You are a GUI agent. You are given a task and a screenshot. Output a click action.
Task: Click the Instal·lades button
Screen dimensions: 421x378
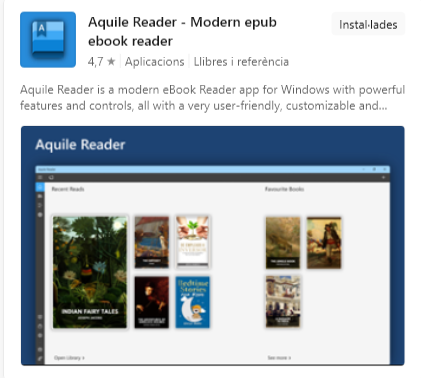[368, 25]
